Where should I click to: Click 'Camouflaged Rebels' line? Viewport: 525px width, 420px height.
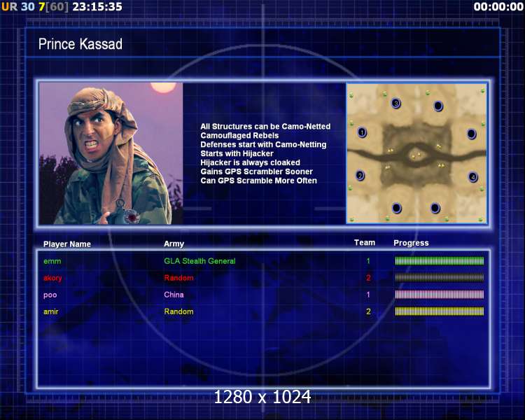239,136
